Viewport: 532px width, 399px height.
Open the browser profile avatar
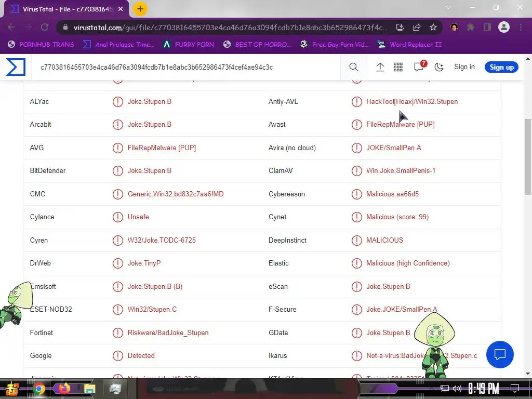tap(504, 27)
